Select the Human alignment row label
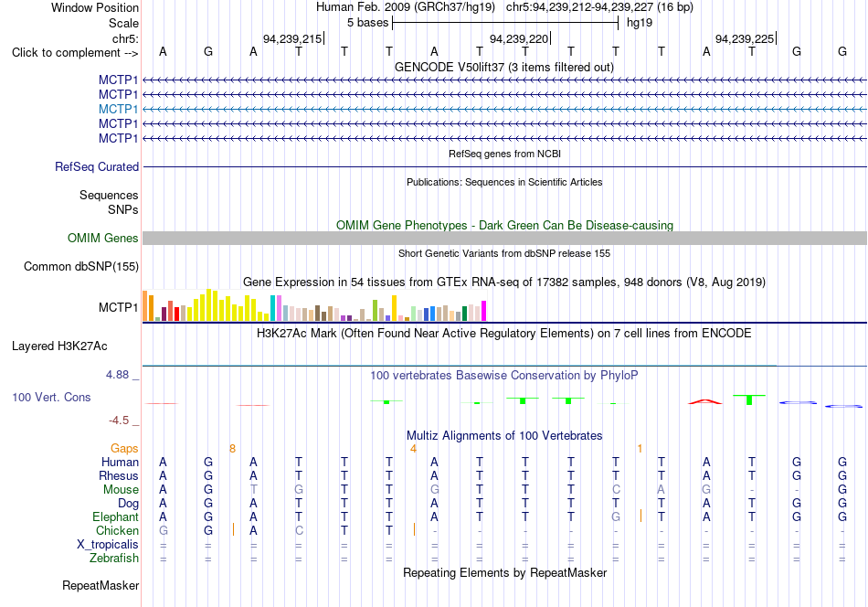 pyautogui.click(x=120, y=462)
